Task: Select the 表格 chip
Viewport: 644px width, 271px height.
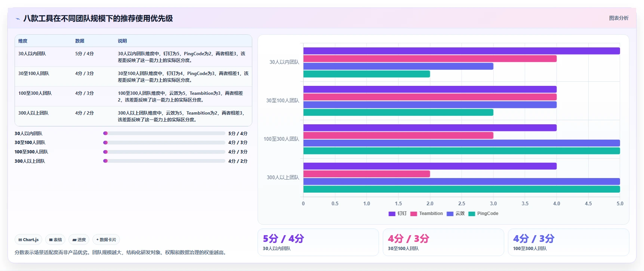Action: click(x=55, y=240)
